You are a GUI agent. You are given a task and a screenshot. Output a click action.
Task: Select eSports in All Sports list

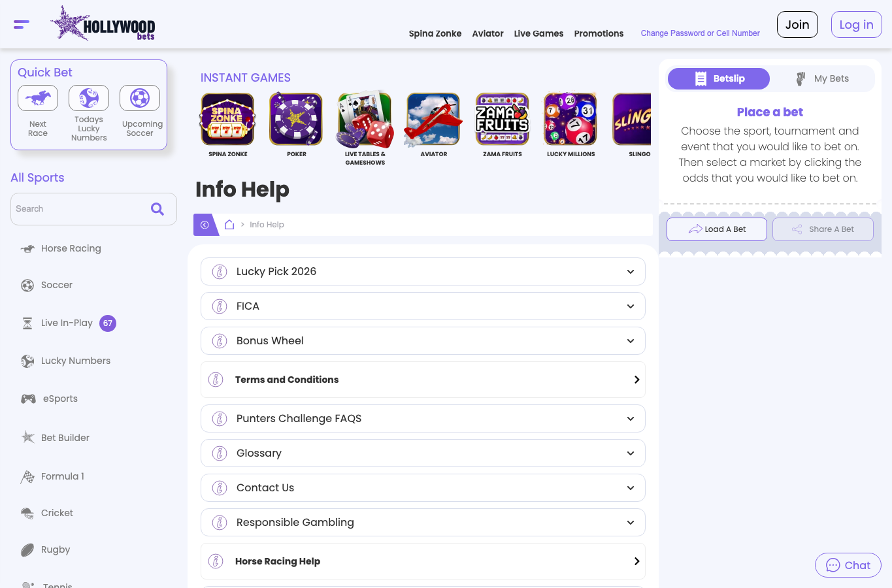click(59, 399)
